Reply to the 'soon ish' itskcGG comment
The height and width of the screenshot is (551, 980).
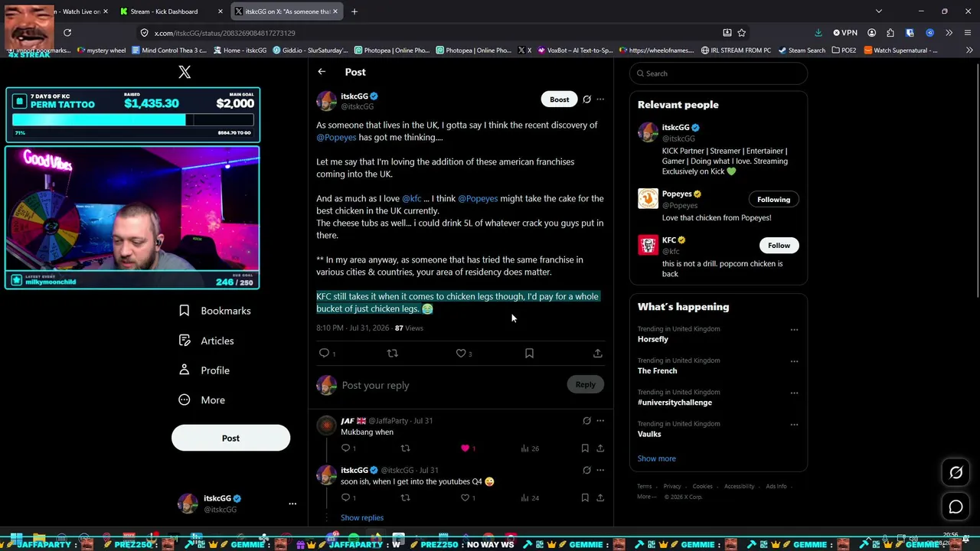(345, 497)
